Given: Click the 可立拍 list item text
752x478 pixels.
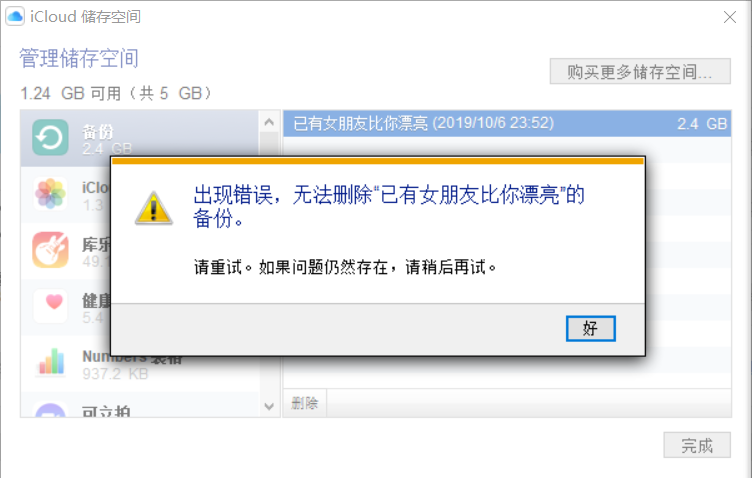Looking at the screenshot, I should point(106,411).
